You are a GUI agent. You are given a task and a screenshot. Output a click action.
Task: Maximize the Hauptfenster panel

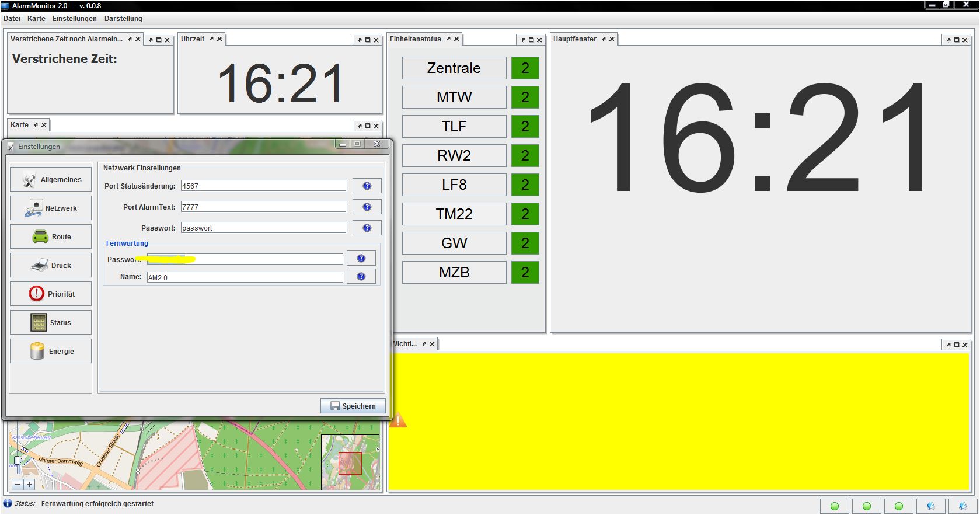pos(957,40)
